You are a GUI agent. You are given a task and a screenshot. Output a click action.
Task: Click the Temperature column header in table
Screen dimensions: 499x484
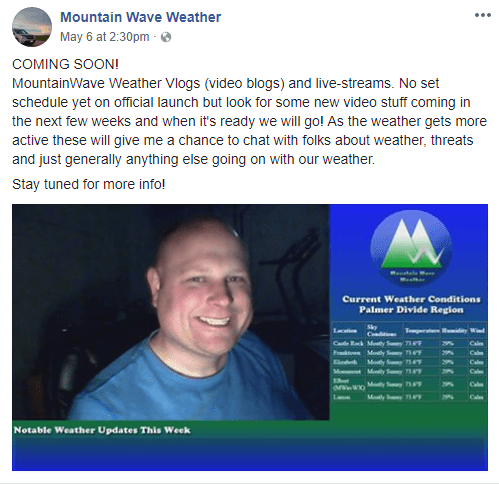pos(422,330)
